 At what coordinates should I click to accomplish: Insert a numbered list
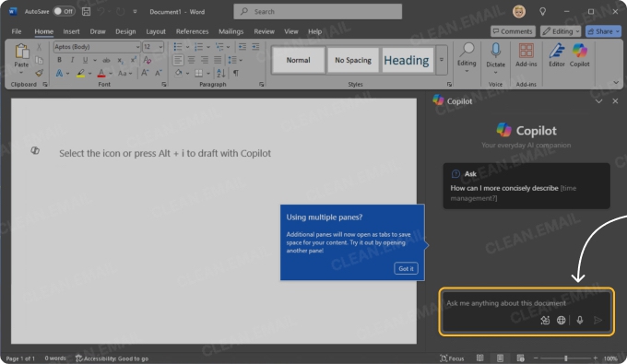(x=198, y=47)
